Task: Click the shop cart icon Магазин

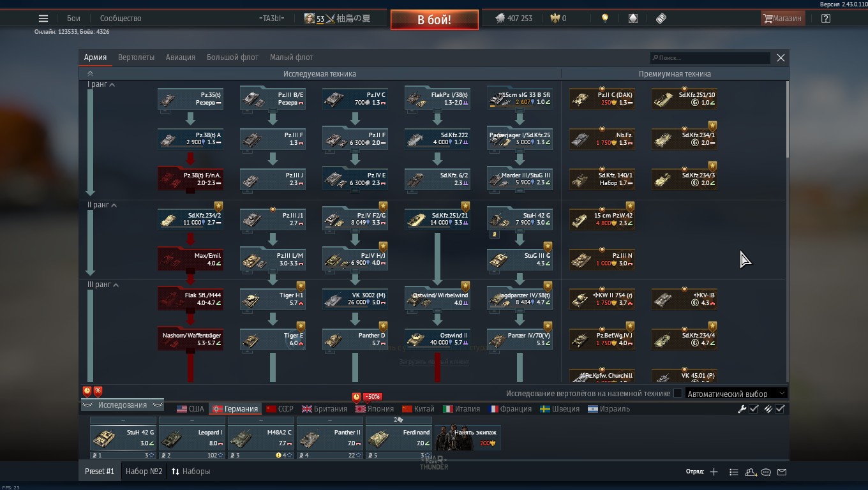Action: [x=782, y=19]
